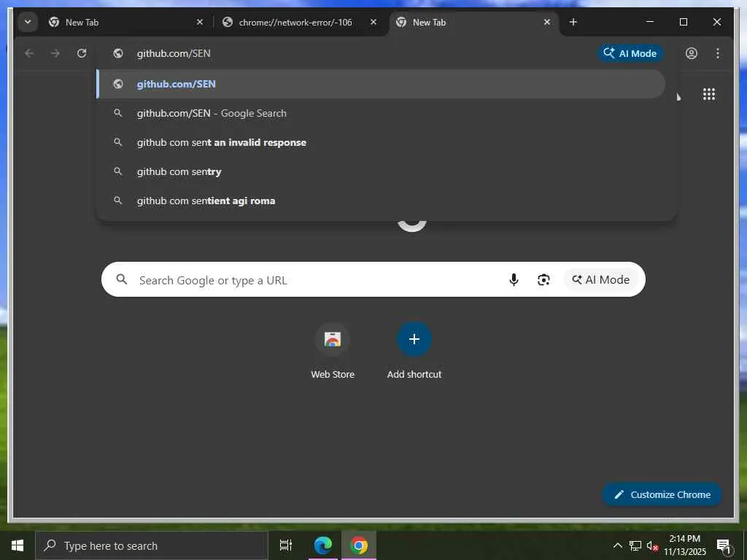
Task: Go back using the back arrow
Action: tap(29, 53)
